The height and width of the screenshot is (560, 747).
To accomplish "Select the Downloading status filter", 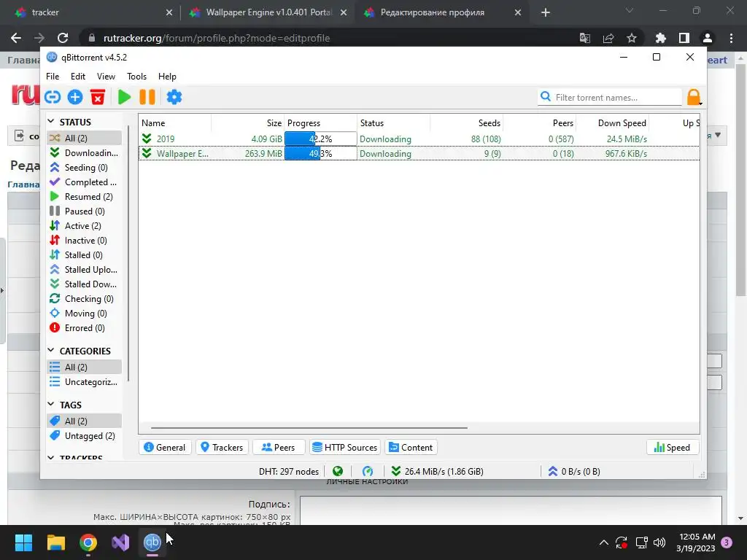I will tap(85, 153).
